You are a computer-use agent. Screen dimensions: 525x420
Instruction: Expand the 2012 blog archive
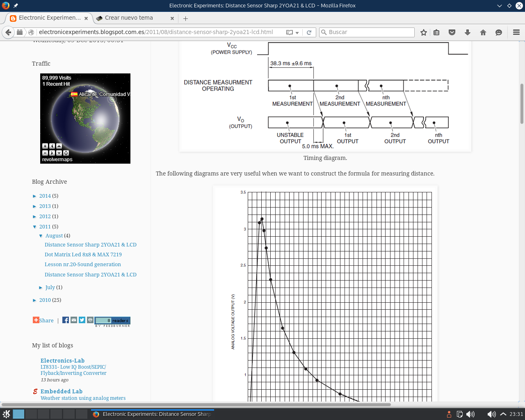pos(34,217)
